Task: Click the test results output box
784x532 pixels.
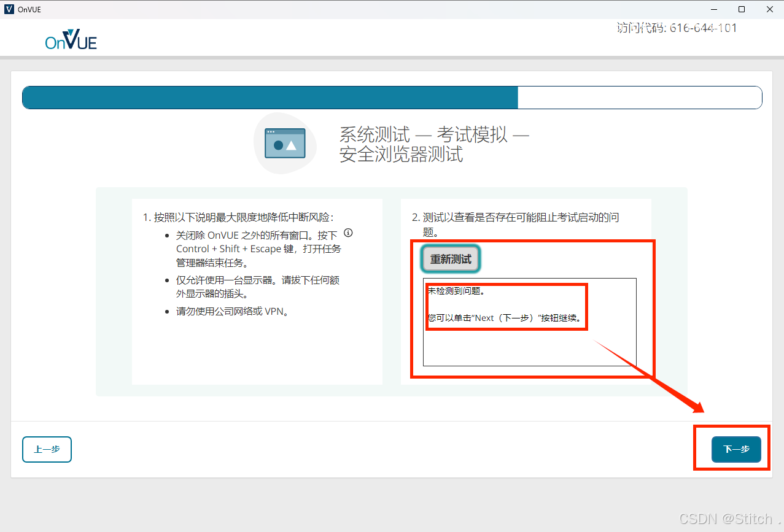Action: [530, 322]
